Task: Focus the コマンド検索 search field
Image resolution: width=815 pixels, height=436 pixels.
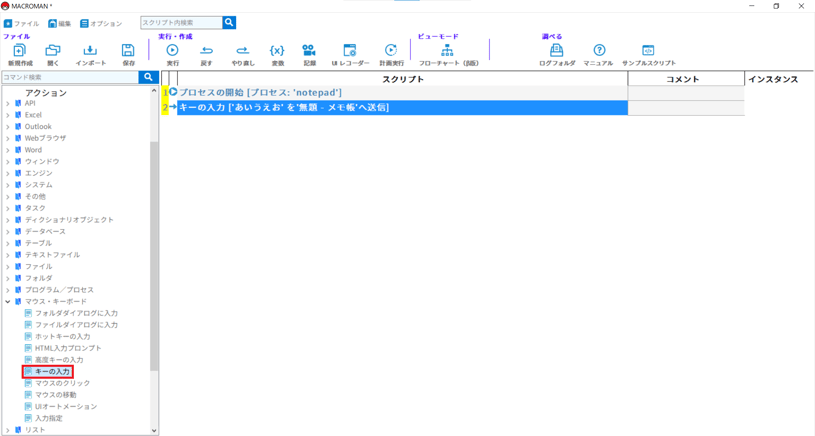Action: [x=70, y=77]
